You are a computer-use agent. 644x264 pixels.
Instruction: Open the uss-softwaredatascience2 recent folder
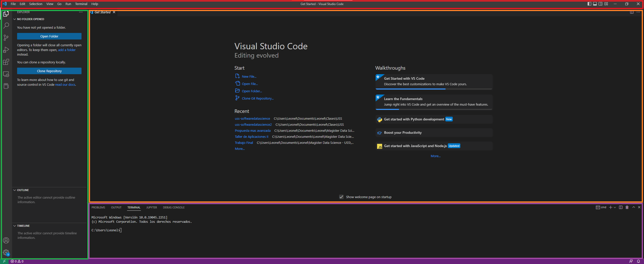point(253,124)
